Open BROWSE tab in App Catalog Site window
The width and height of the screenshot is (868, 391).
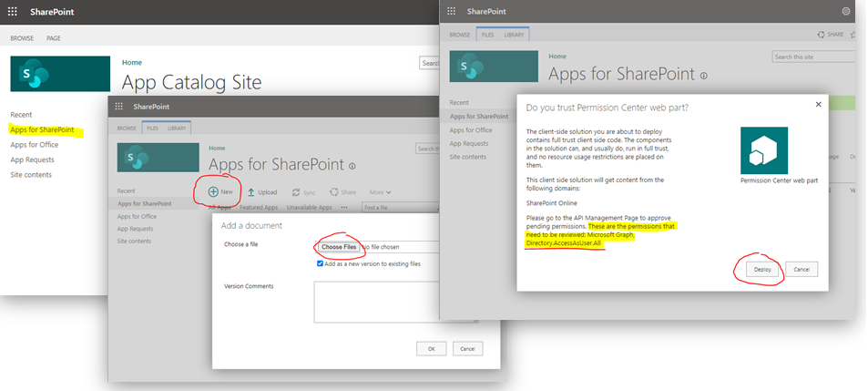(22, 38)
